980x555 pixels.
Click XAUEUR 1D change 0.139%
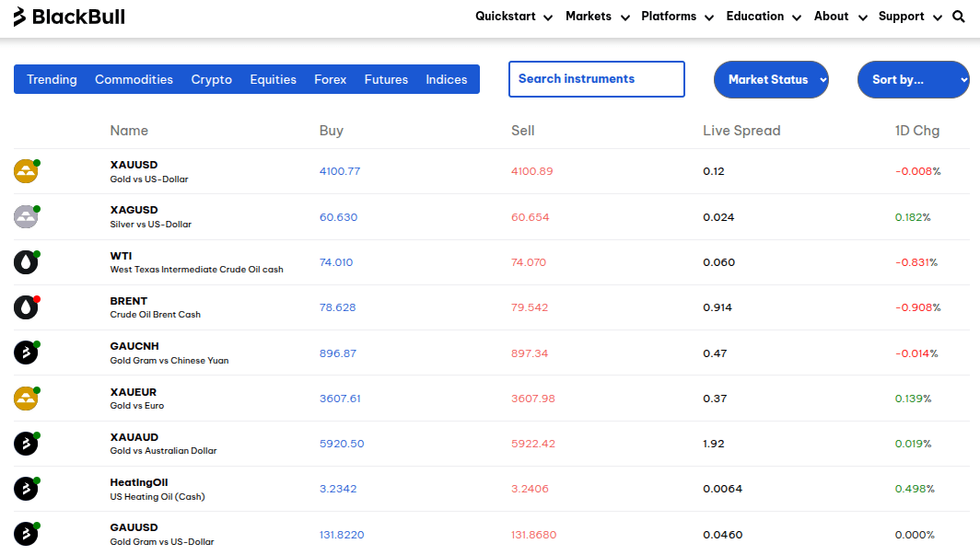(x=913, y=399)
